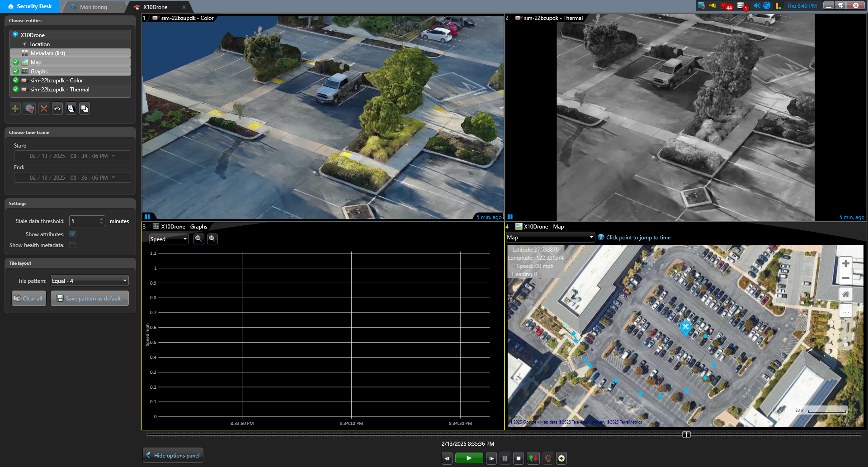Open the Speed graph metric dropdown
868x467 pixels.
point(169,239)
